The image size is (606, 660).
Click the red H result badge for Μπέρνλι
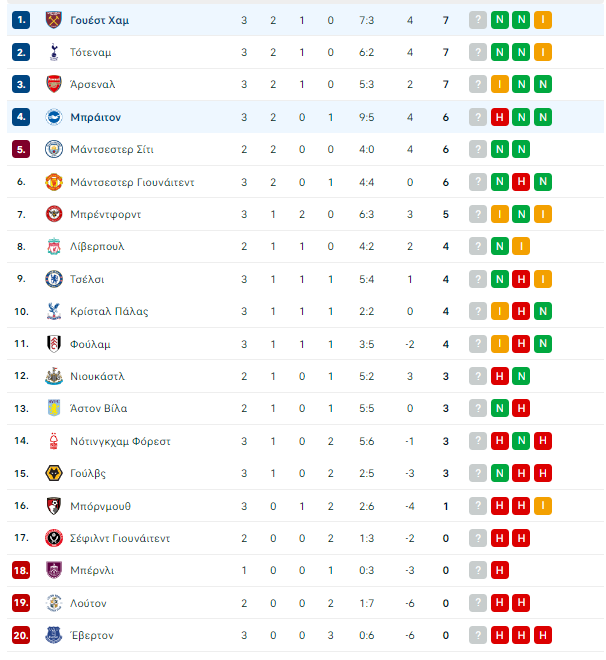(x=500, y=570)
